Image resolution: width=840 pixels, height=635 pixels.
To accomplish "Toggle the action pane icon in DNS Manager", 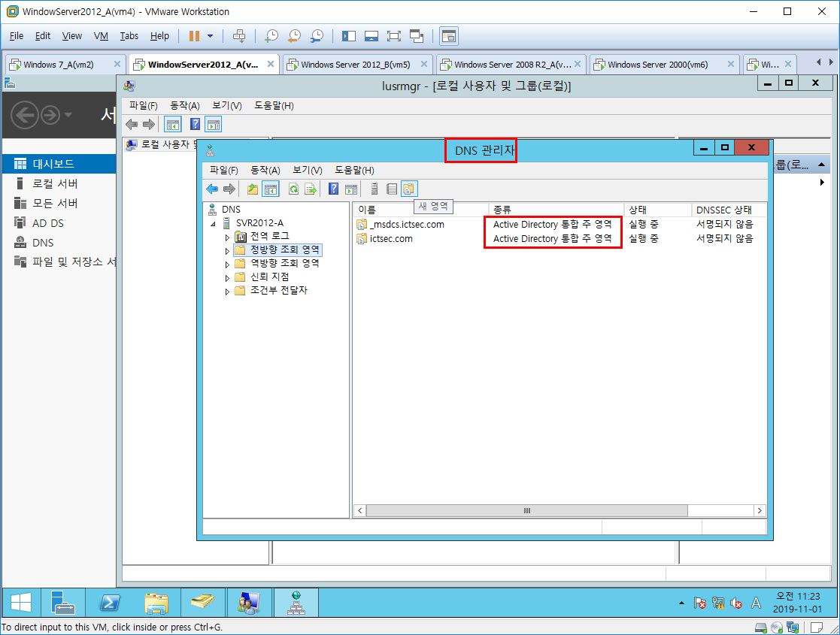I will pos(351,189).
